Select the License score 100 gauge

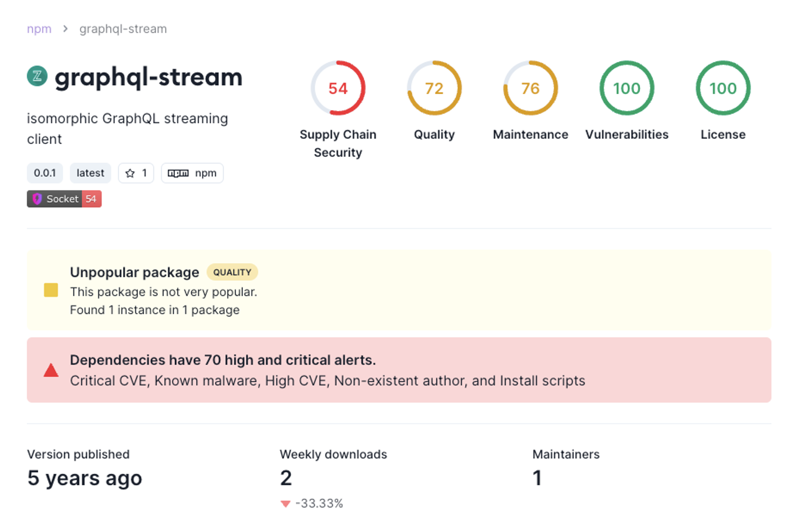click(723, 88)
